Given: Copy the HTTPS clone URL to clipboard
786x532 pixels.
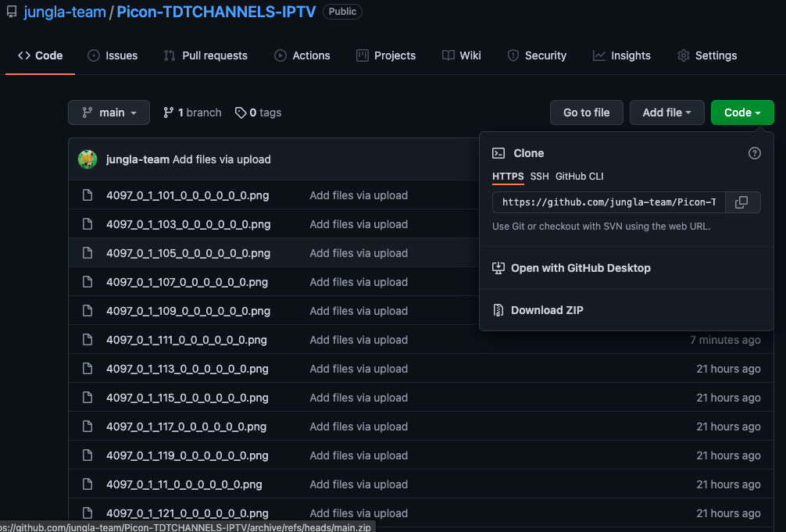Looking at the screenshot, I should click(741, 202).
